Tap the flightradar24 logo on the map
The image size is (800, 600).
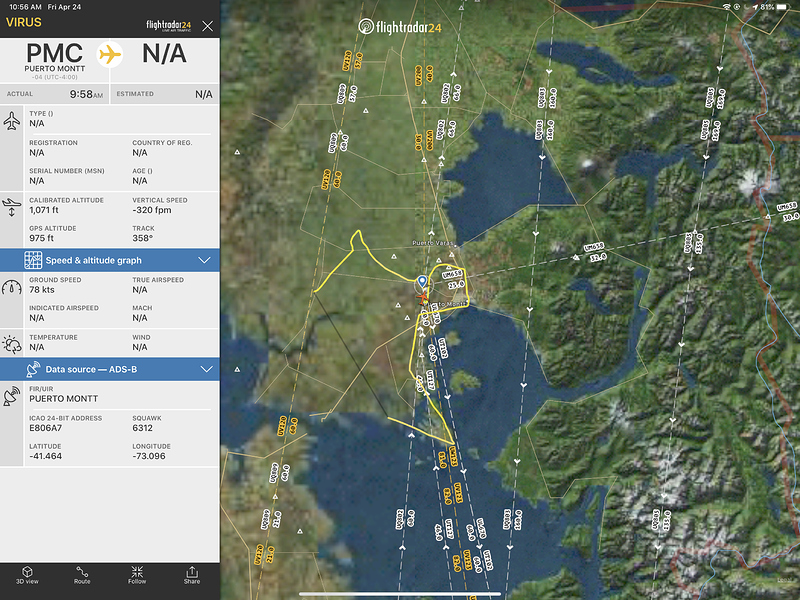tap(400, 27)
